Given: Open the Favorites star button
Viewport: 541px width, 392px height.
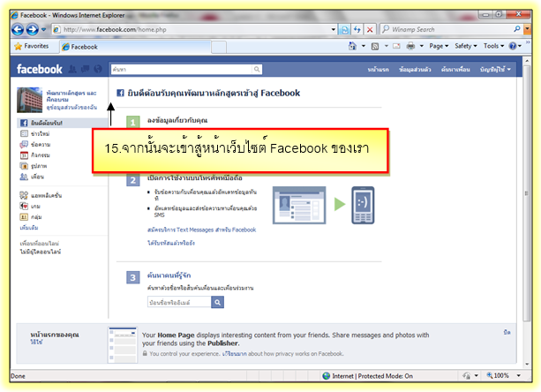Looking at the screenshot, I should pos(32,46).
